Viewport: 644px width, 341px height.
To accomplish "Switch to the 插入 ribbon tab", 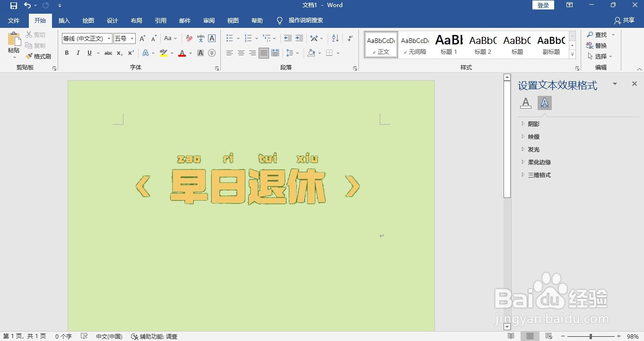I will 64,20.
